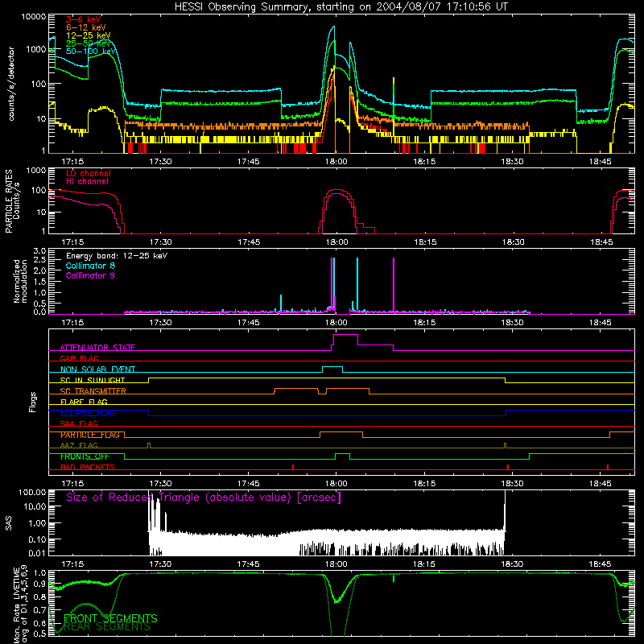644x644 pixels.
Task: Select the green 25-50 keV legend entry
Action: 88,43
